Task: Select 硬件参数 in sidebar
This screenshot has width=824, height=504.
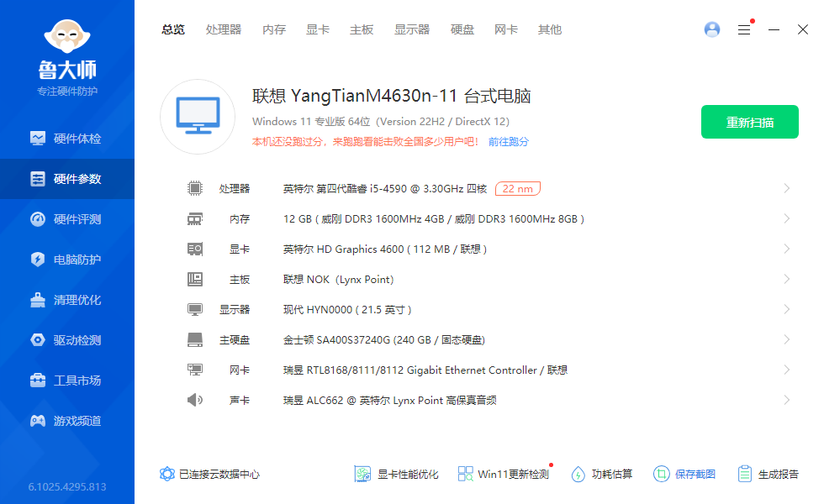Action: tap(67, 179)
